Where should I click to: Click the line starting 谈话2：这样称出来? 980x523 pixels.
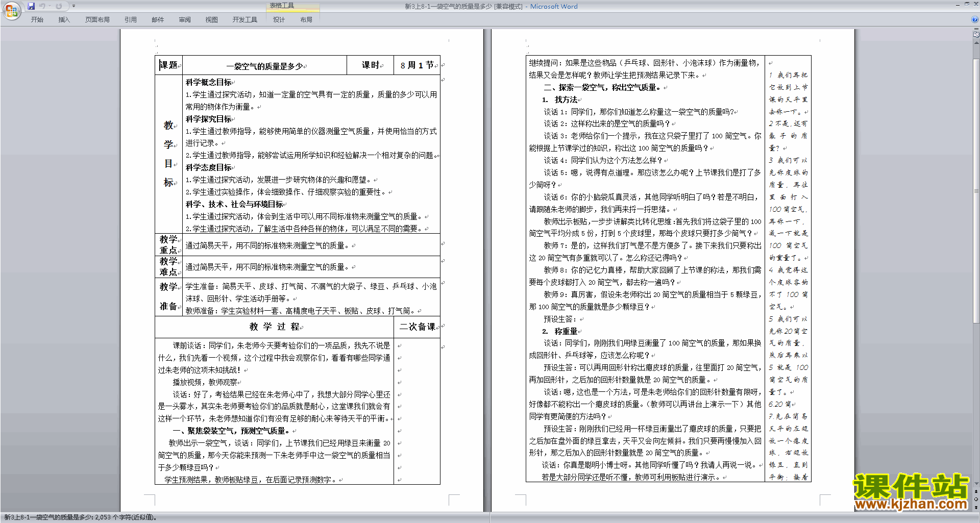pyautogui.click(x=607, y=123)
